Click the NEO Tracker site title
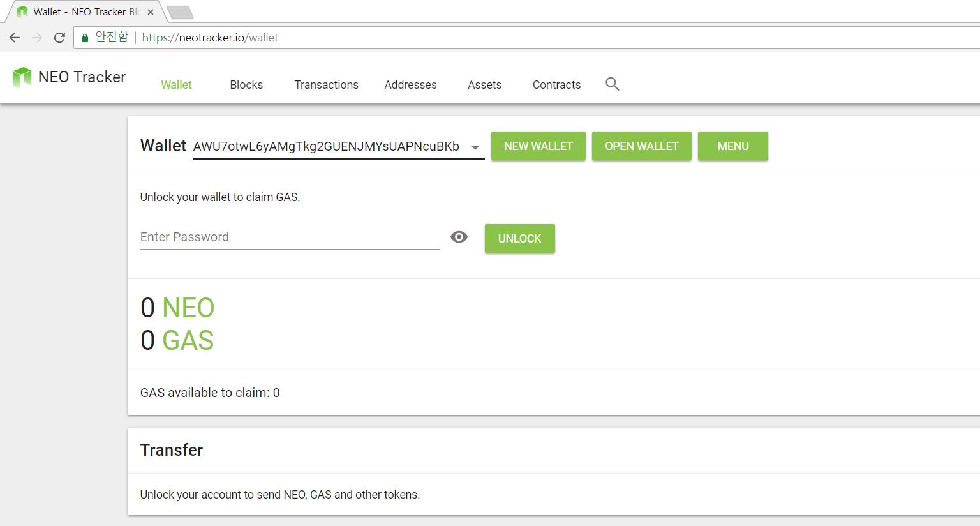Viewport: 980px width, 526px height. (x=82, y=77)
